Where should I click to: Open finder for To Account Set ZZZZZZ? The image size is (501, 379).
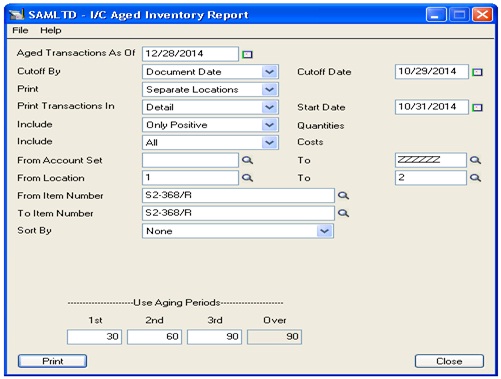(475, 160)
